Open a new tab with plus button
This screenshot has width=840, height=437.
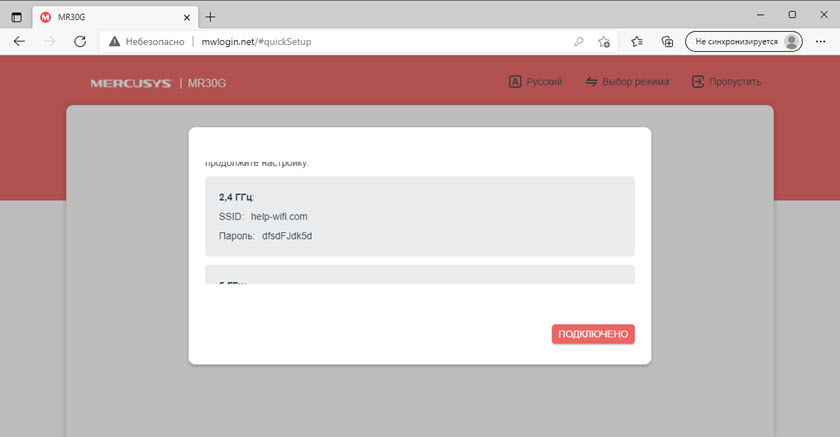[211, 16]
